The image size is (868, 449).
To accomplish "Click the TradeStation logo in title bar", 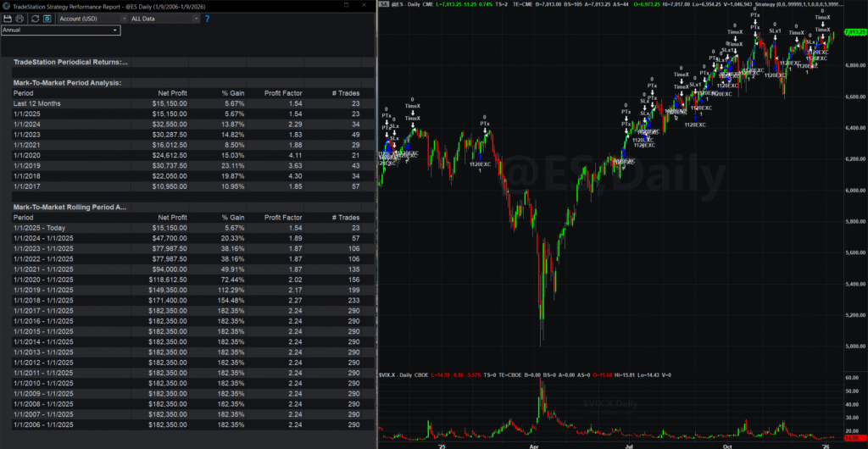I will tap(6, 5).
